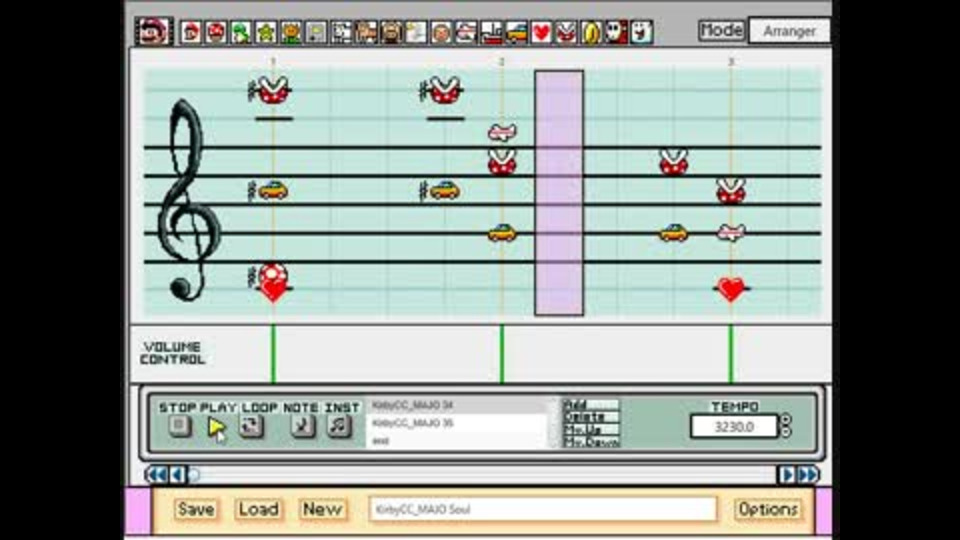
Task: Select the Game Boy instrument icon
Action: 316,32
